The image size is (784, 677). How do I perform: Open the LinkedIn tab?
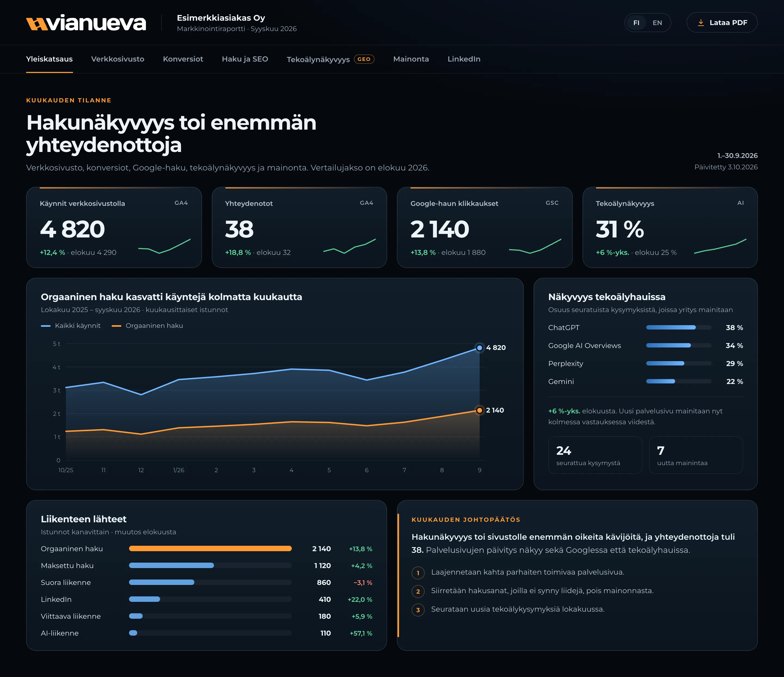(x=464, y=59)
